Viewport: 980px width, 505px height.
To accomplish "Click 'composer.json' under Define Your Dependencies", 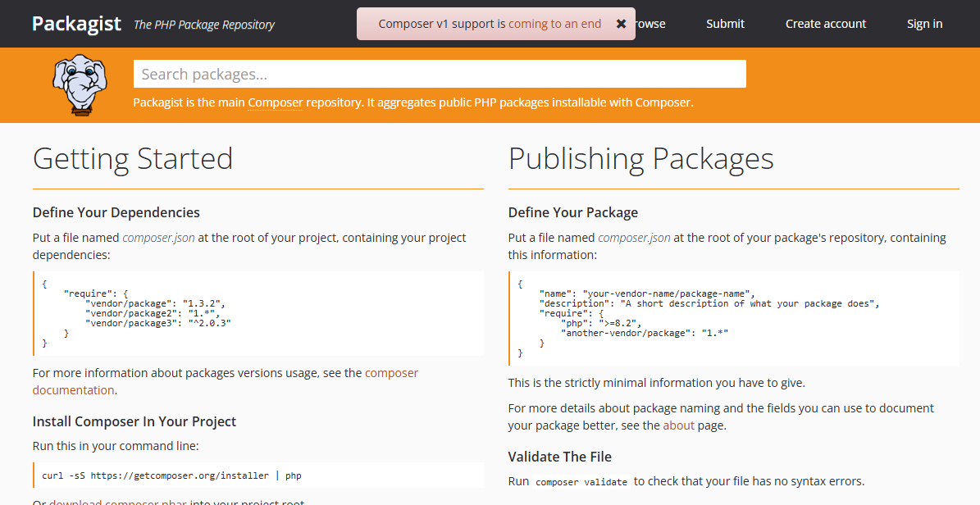I will coord(159,238).
